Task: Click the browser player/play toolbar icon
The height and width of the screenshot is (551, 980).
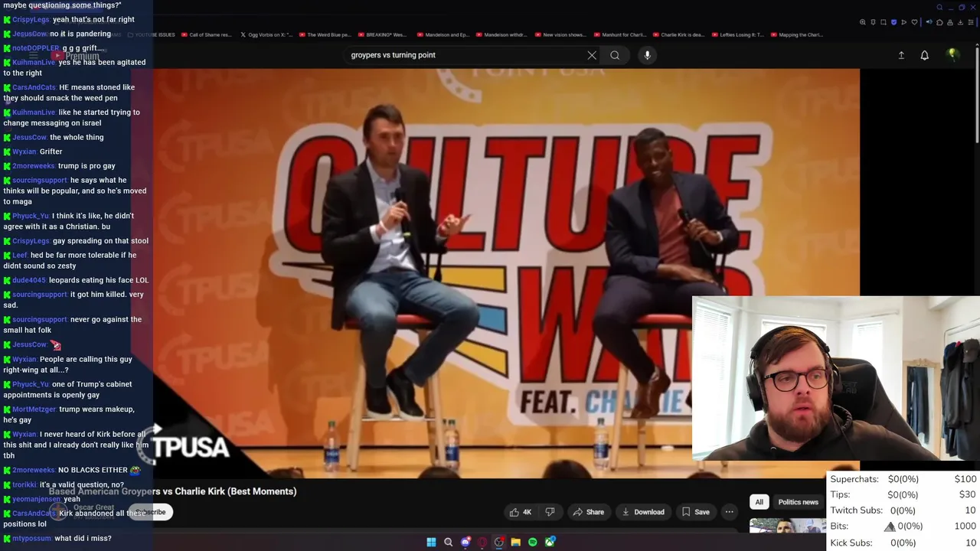Action: 904,22
